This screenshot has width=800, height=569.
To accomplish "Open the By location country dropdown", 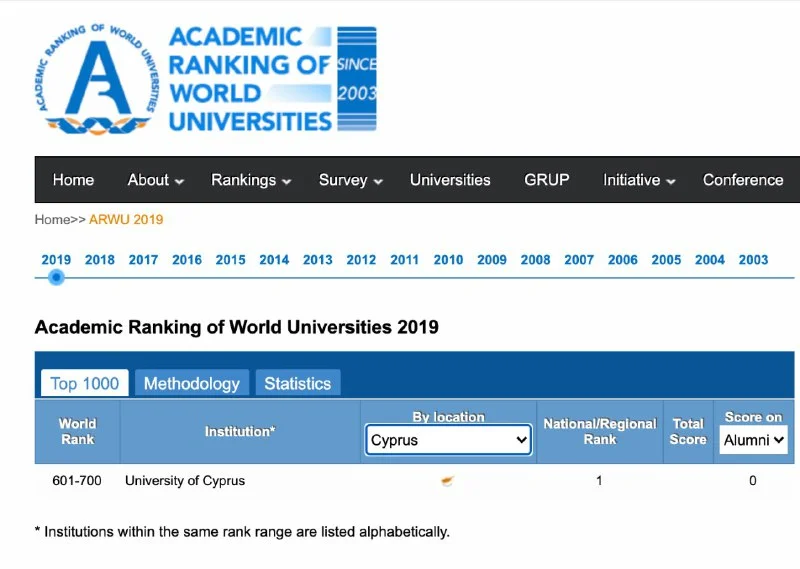I will [448, 440].
